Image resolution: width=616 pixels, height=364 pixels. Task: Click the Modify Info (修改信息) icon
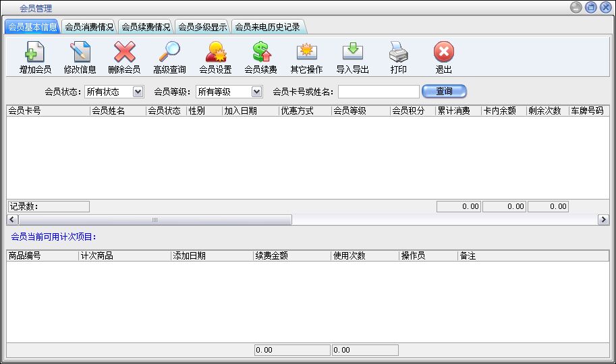[x=80, y=53]
